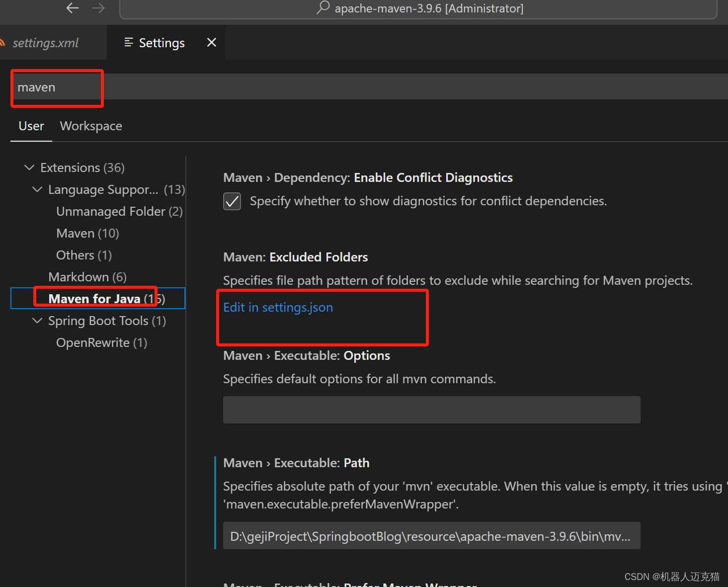Open Markdown (6) settings group

pos(87,277)
